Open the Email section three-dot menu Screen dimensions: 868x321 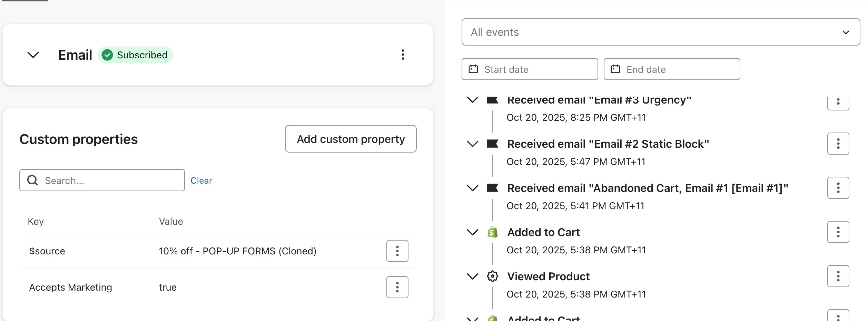pos(403,55)
